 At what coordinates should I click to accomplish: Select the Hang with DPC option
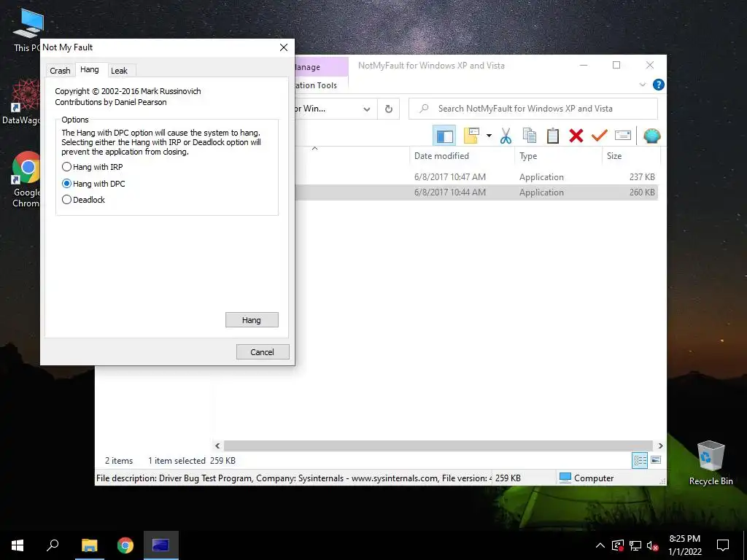pos(93,184)
